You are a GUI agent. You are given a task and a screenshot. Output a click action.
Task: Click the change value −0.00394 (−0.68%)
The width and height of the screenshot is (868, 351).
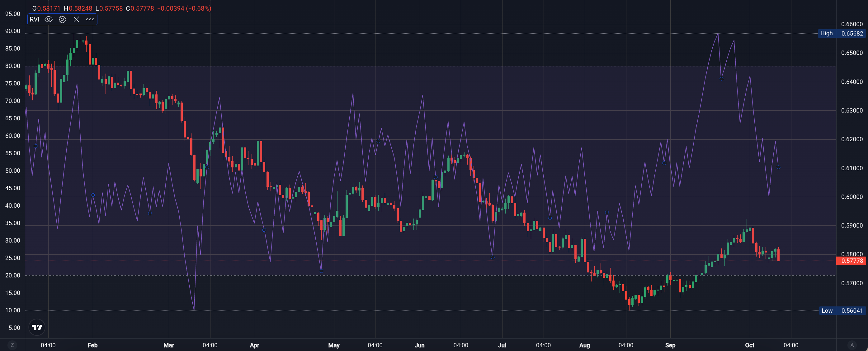(x=184, y=8)
